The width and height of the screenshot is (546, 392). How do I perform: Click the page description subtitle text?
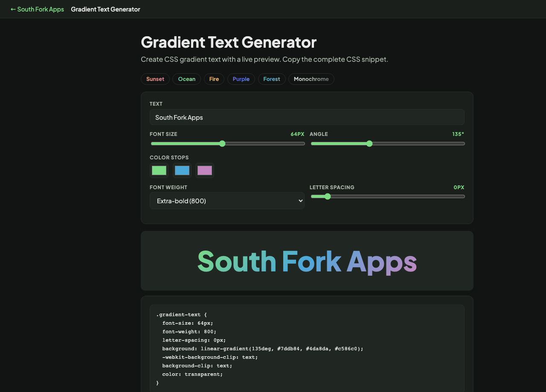pos(264,59)
